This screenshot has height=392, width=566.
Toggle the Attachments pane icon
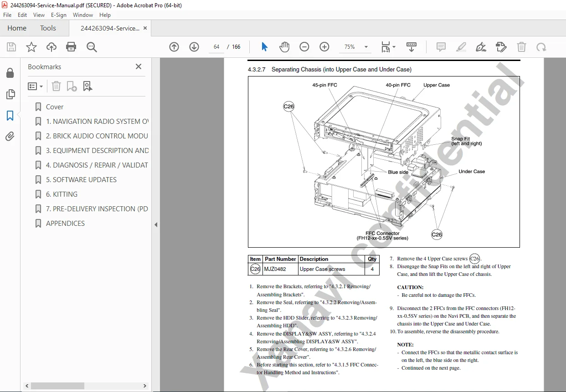pos(10,136)
